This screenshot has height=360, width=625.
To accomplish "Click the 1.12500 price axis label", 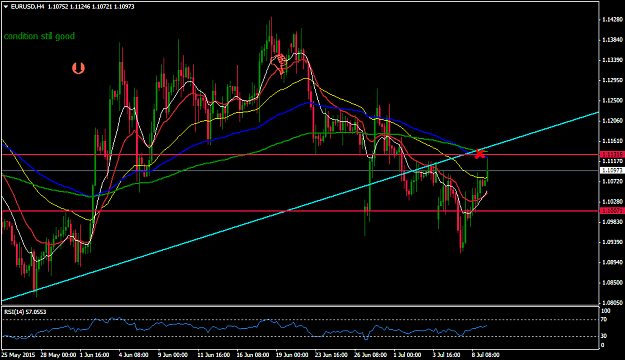I will tap(613, 100).
